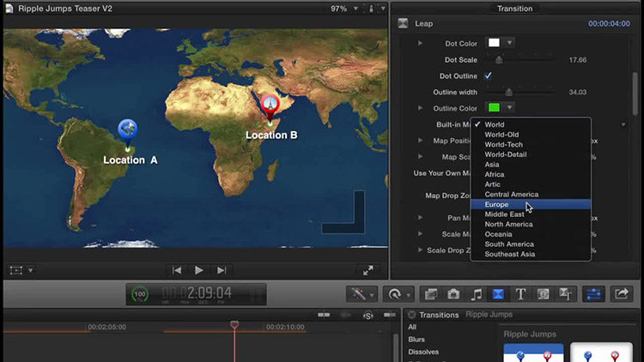Click the Ripple Jumps Teaser V2 project icon

point(9,9)
